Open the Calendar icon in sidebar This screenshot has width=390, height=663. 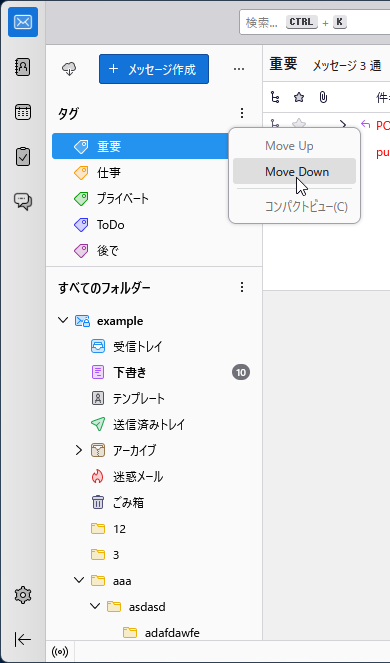(x=23, y=112)
